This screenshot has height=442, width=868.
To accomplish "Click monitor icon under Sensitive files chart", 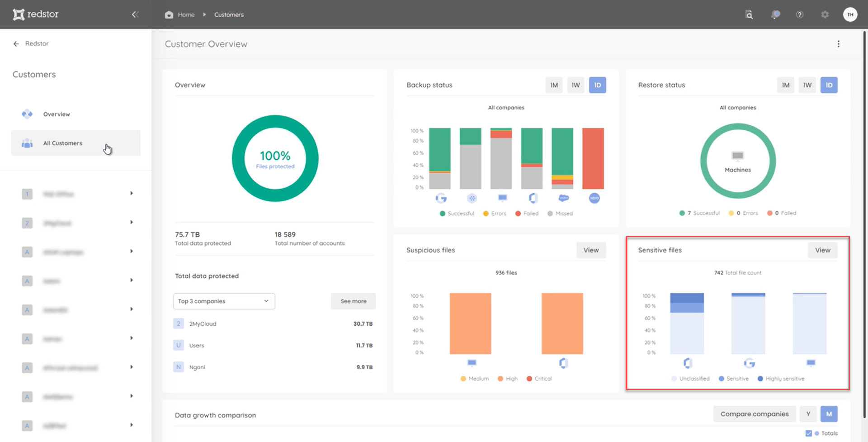I will pyautogui.click(x=811, y=363).
